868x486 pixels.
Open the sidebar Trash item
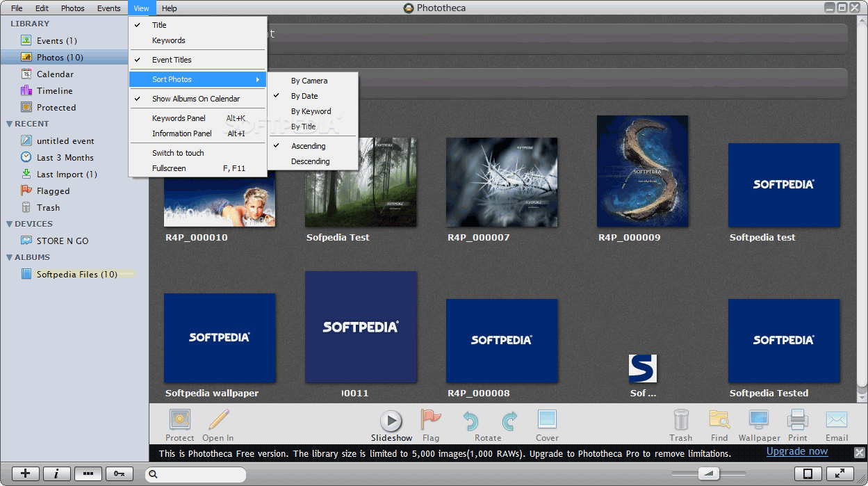48,208
